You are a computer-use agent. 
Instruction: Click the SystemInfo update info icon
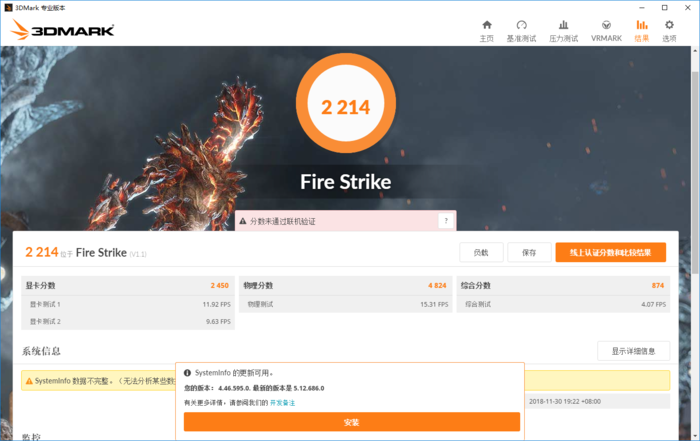(188, 373)
